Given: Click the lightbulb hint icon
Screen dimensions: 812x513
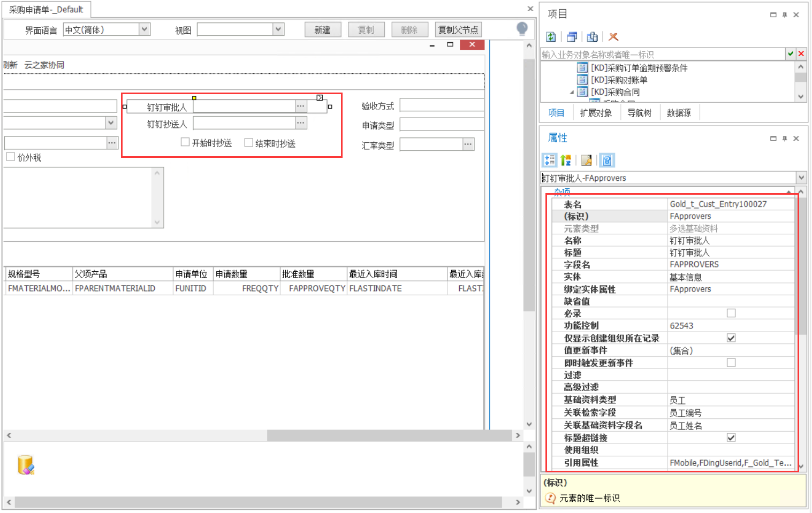Looking at the screenshot, I should click(522, 29).
